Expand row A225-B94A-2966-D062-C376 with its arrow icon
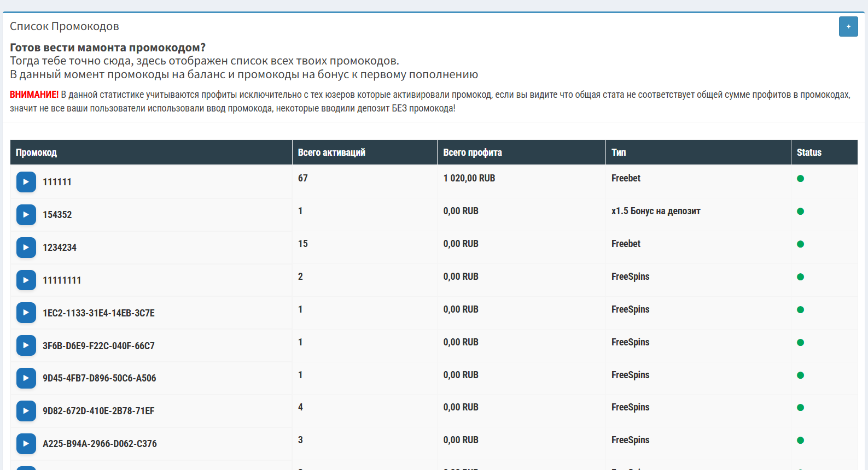This screenshot has width=868, height=470. pos(26,444)
